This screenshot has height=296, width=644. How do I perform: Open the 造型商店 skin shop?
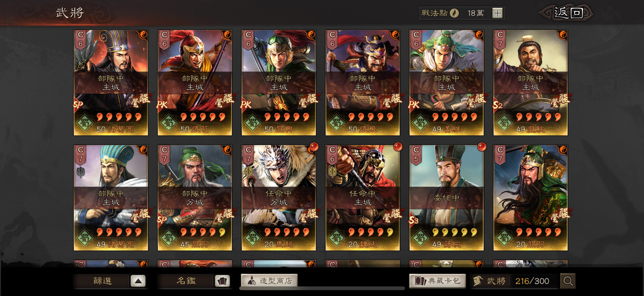tap(269, 281)
